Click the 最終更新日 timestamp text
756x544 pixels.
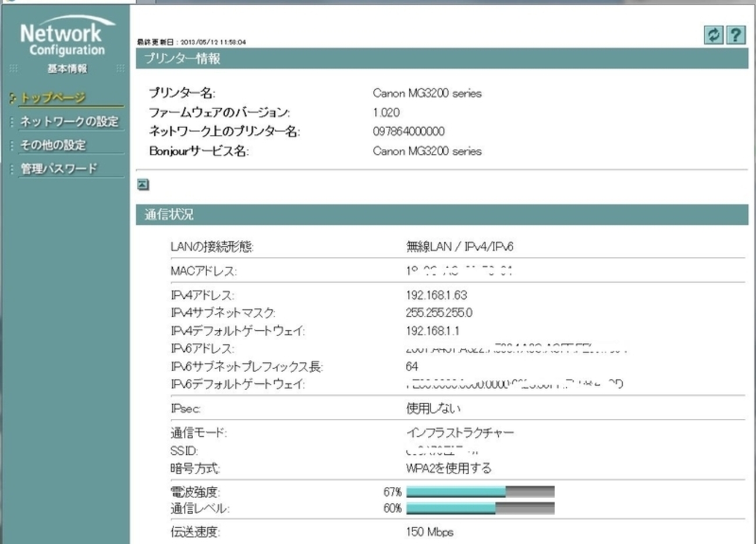(x=191, y=42)
